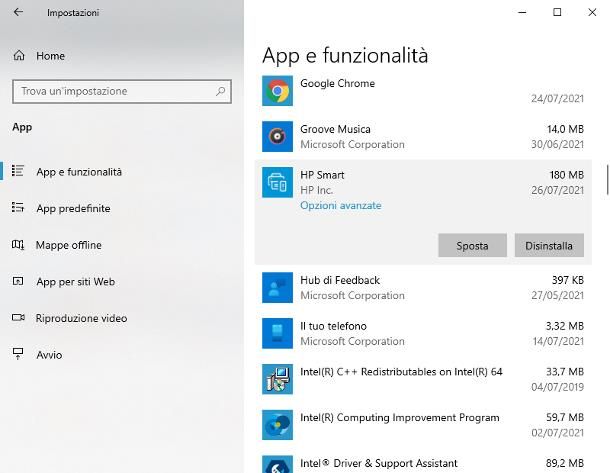Click Riproduzione video camera icon

(x=18, y=317)
